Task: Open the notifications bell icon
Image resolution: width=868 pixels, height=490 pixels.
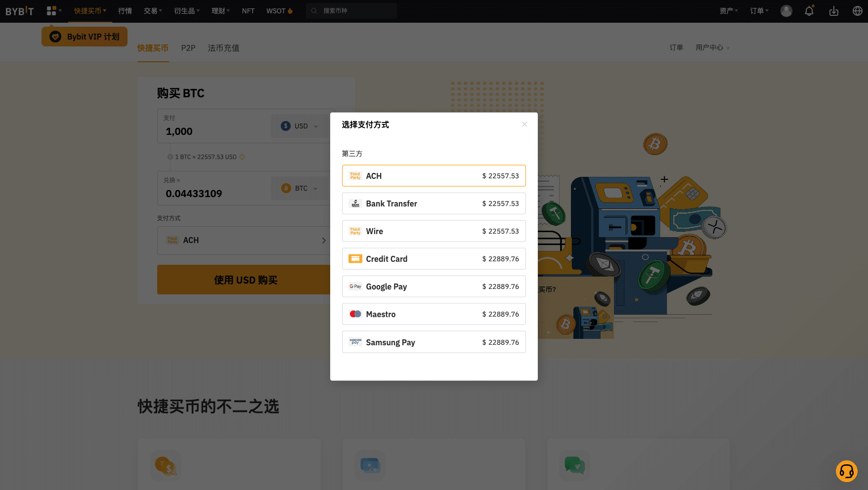Action: click(x=809, y=11)
